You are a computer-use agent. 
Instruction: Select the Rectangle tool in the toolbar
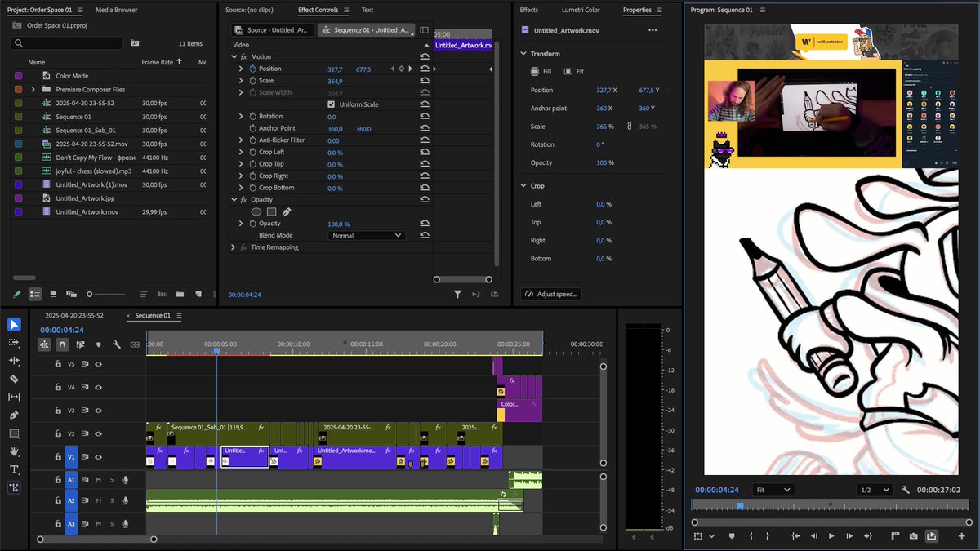click(x=14, y=433)
